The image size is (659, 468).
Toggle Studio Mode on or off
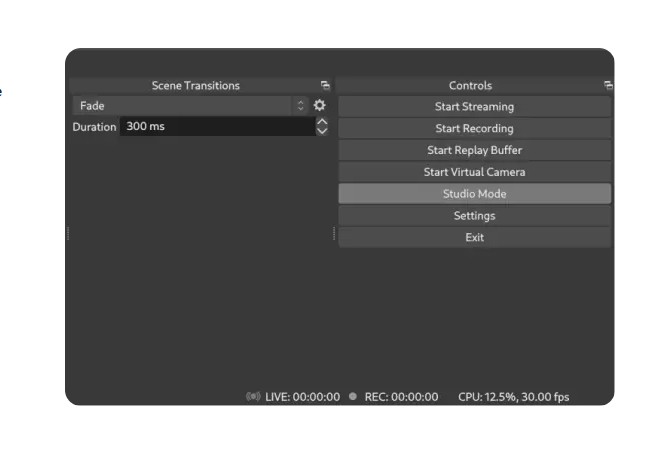click(474, 194)
